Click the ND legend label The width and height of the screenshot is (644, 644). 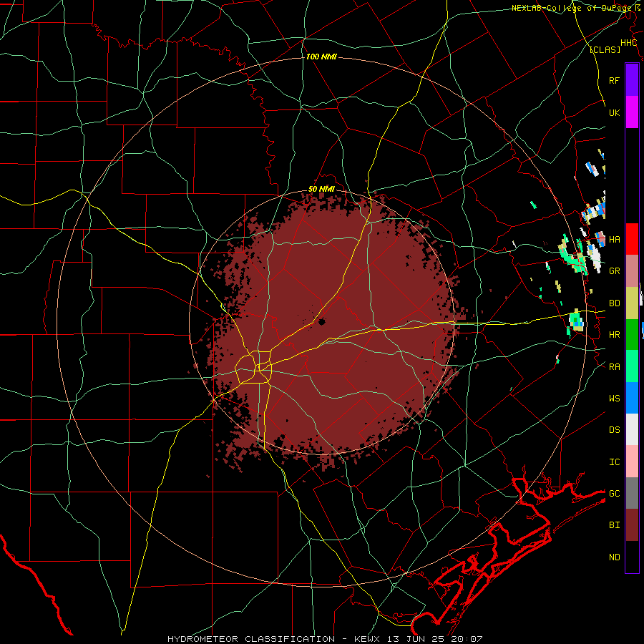point(614,557)
